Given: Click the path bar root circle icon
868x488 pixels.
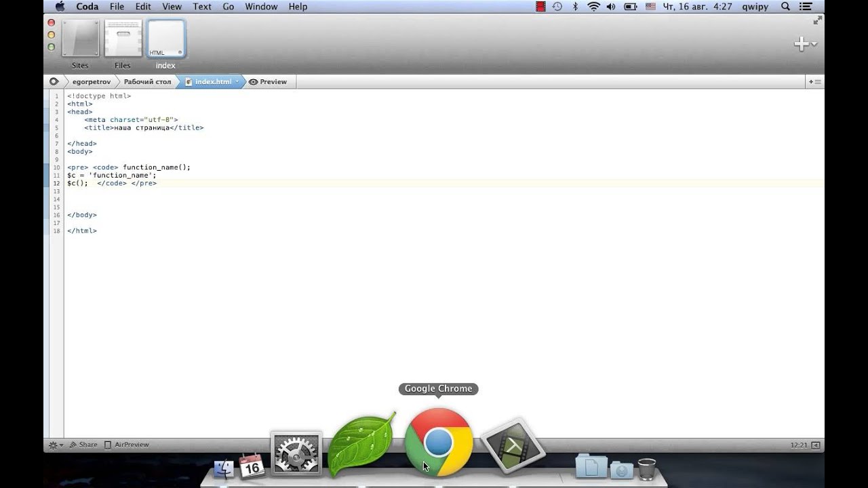Looking at the screenshot, I should 54,81.
